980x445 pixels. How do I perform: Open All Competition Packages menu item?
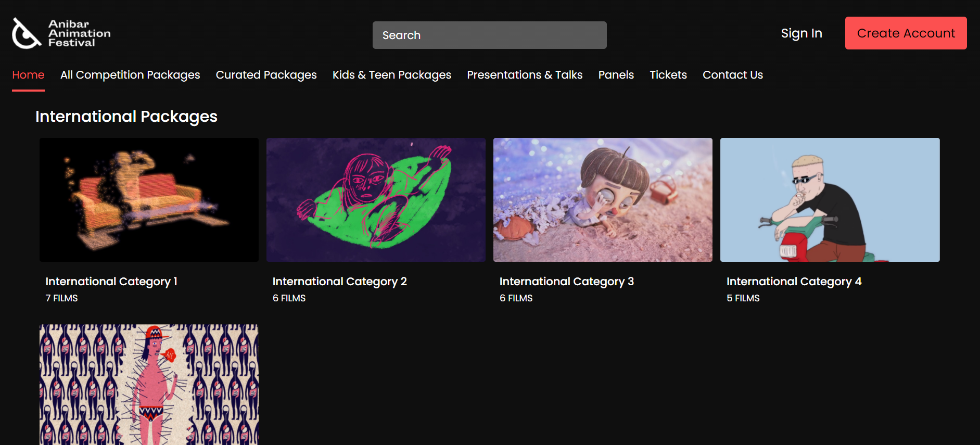pyautogui.click(x=130, y=75)
